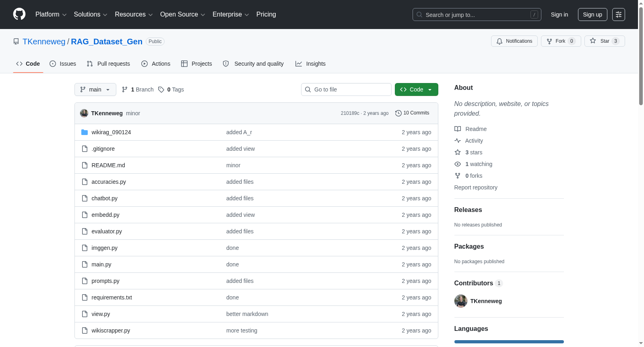Click the chatbot.py file icon

(85, 198)
